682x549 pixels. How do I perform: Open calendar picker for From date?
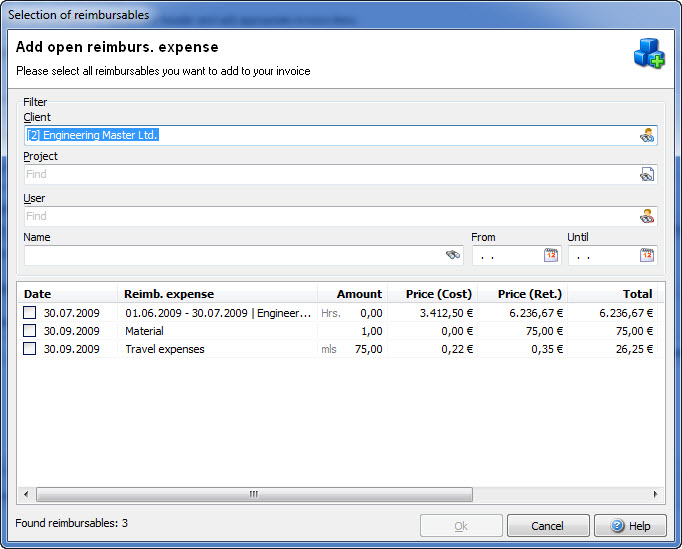[551, 255]
